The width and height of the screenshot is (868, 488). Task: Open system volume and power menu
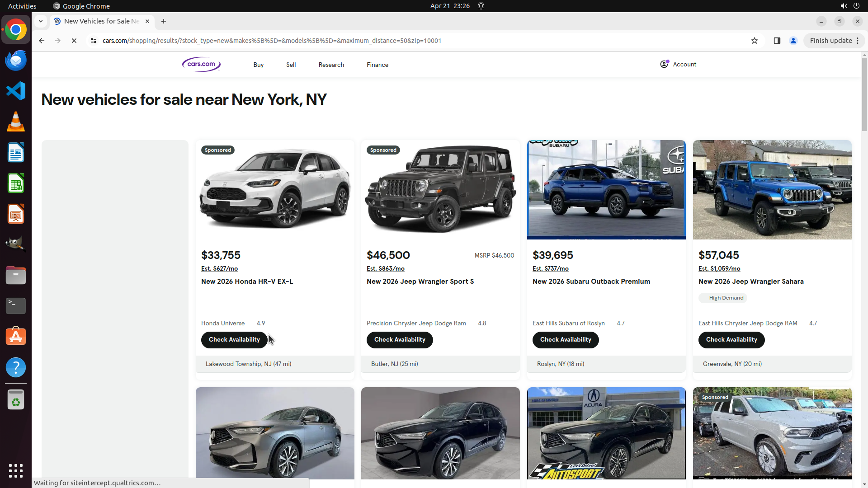(849, 6)
